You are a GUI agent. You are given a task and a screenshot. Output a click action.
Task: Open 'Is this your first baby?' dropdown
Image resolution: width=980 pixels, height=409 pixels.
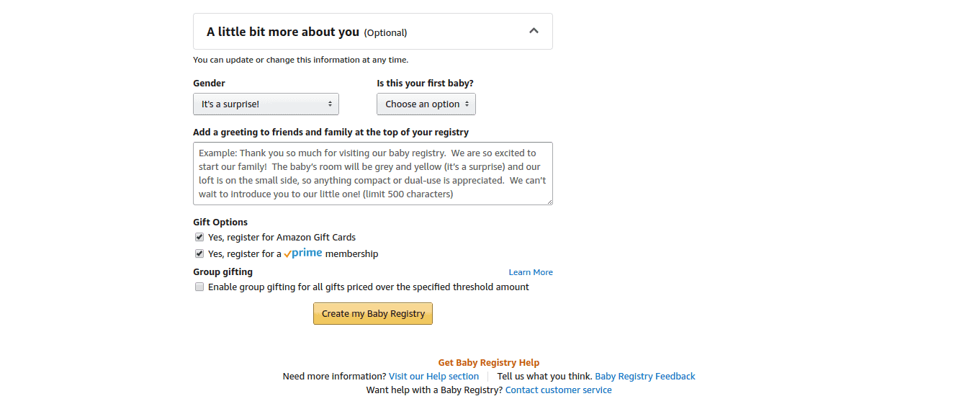(x=426, y=104)
